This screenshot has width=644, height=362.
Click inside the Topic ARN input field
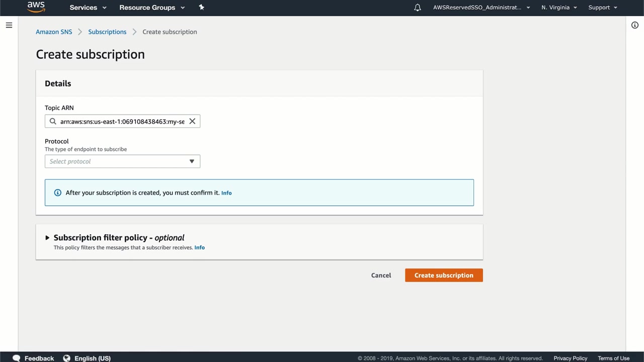122,121
